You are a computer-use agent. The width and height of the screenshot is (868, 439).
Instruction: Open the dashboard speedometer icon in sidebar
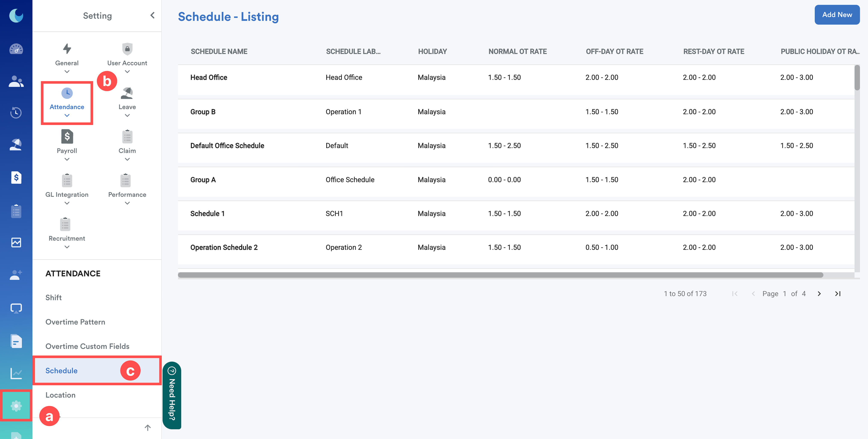(x=16, y=49)
